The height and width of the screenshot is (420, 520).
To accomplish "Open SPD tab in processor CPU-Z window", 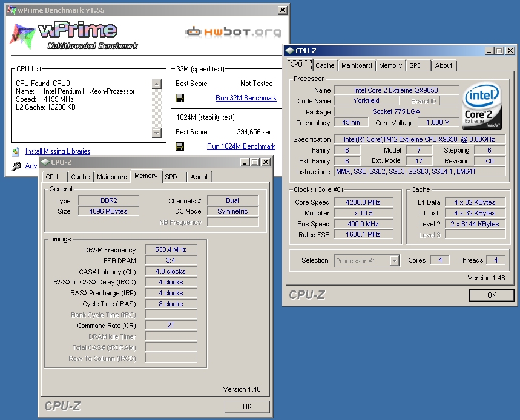I will (x=419, y=65).
